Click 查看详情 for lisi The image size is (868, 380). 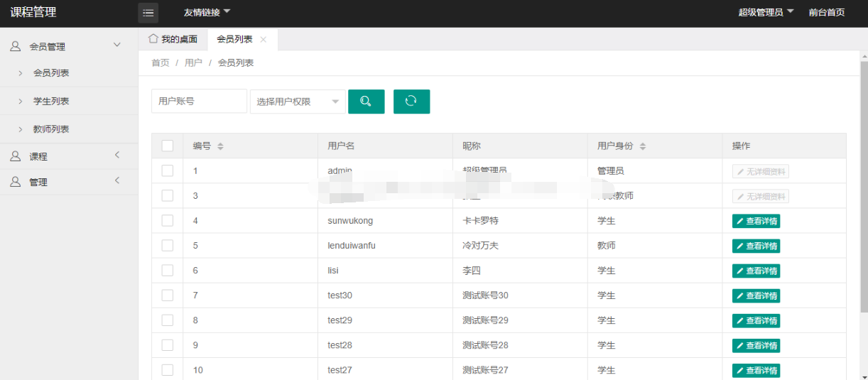pos(756,271)
